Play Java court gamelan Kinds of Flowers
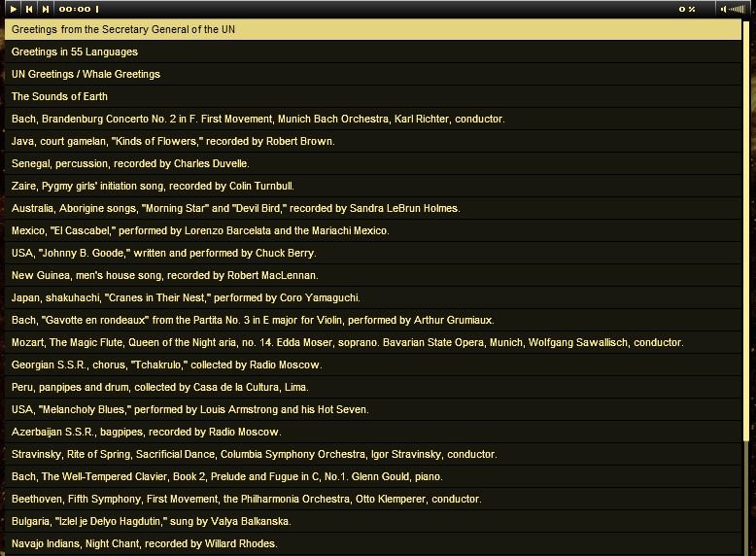This screenshot has height=556, width=756. pyautogui.click(x=373, y=141)
